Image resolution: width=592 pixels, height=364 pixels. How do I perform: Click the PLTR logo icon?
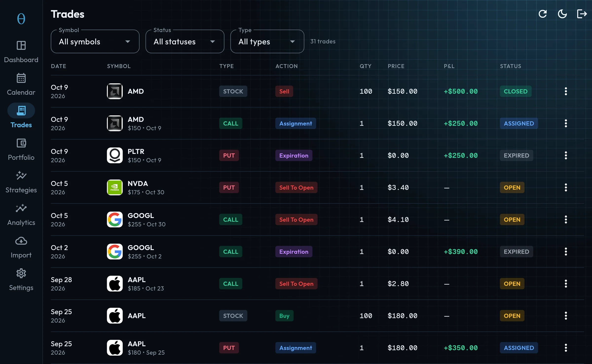[x=115, y=155]
